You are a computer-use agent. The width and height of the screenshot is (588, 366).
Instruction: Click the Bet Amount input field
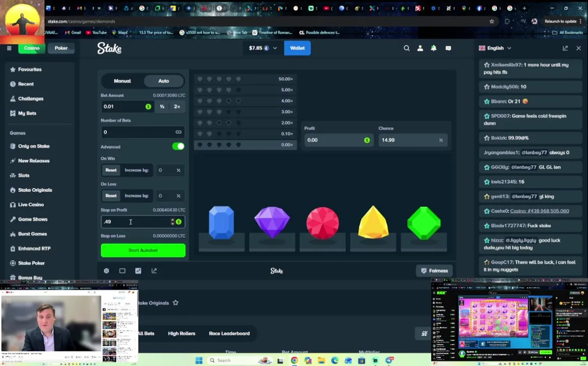click(x=128, y=107)
